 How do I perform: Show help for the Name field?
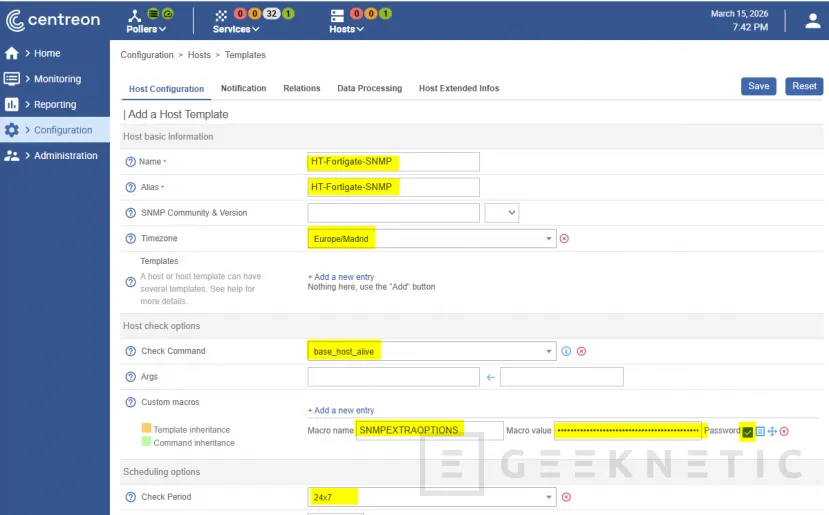(x=131, y=162)
